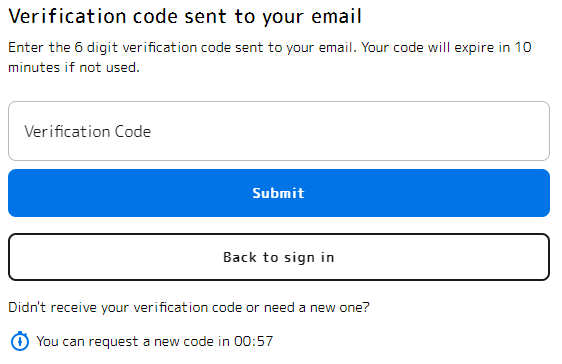The width and height of the screenshot is (562, 364).
Task: Click the 00:57 countdown text
Action: coord(253,341)
